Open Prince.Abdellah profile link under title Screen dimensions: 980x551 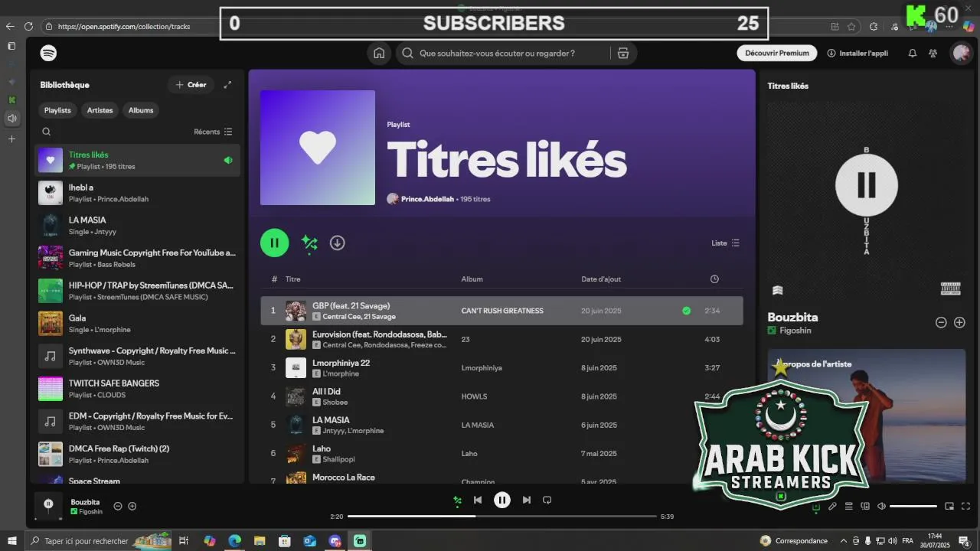[x=427, y=199]
